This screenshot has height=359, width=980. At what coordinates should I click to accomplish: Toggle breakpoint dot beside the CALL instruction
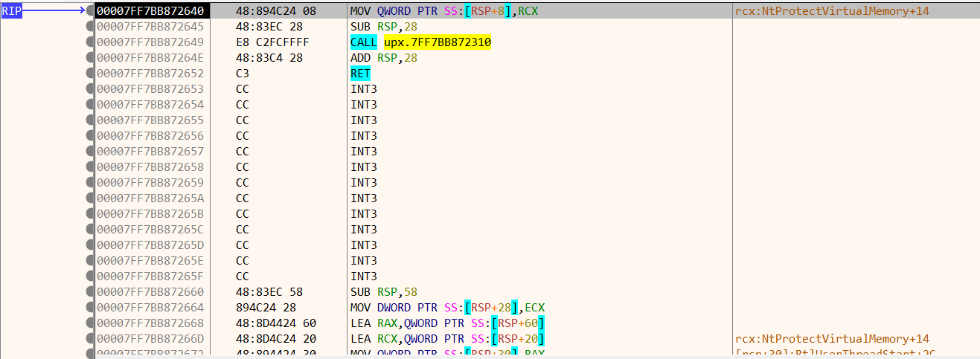point(90,42)
